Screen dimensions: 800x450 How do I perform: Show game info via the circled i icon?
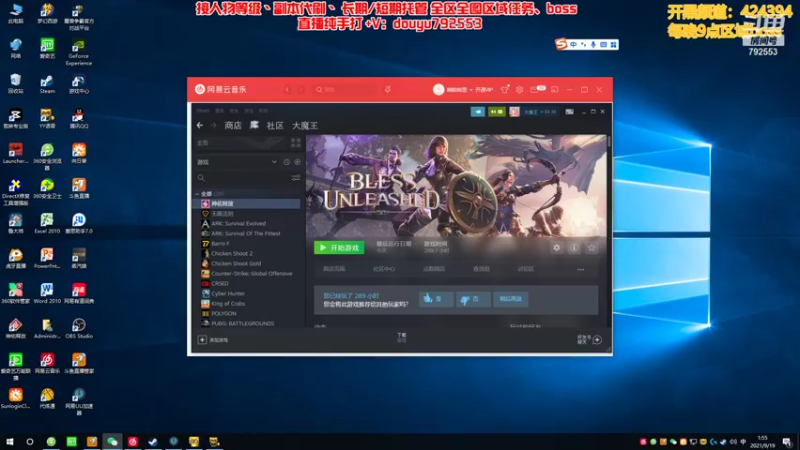tap(574, 247)
